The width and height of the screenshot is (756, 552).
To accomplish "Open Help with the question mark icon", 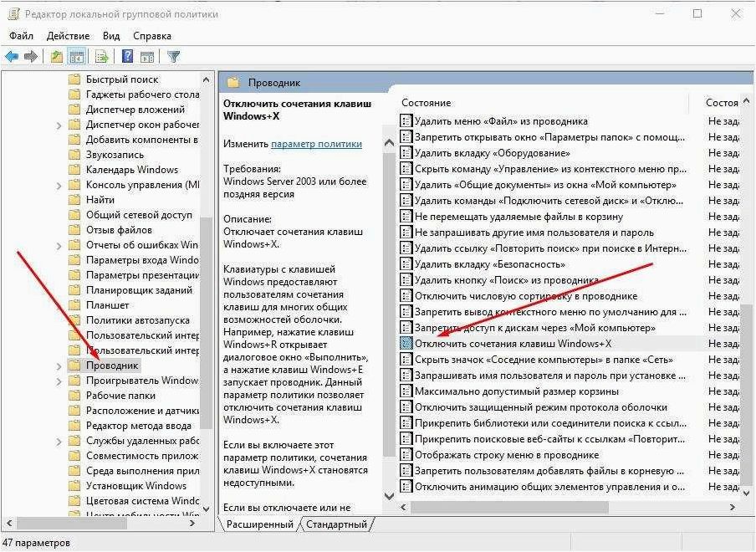I will pos(127,56).
